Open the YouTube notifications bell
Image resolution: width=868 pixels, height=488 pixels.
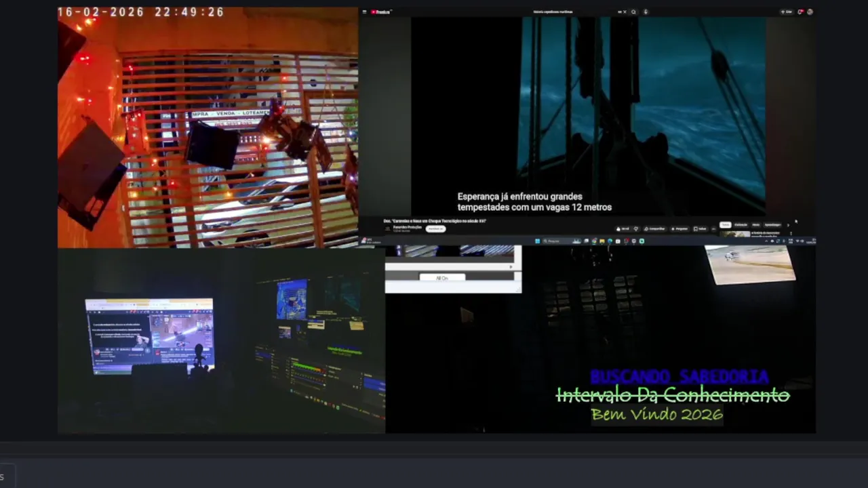click(800, 12)
